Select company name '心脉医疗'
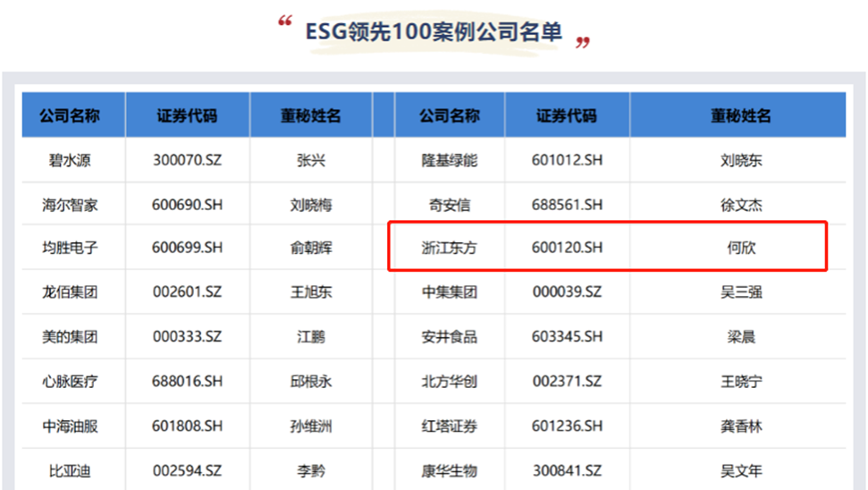868x490 pixels. point(70,382)
